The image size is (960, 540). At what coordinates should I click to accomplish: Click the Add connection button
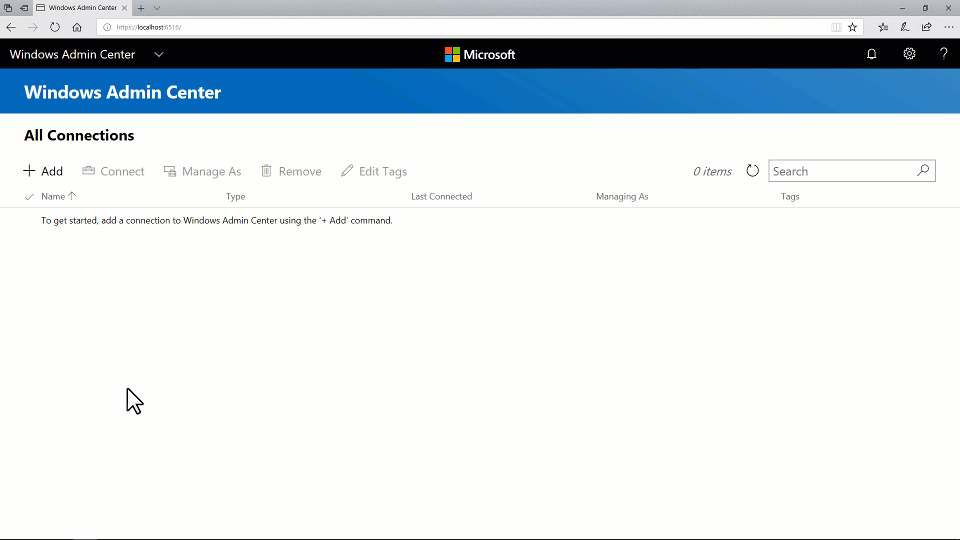click(x=43, y=171)
